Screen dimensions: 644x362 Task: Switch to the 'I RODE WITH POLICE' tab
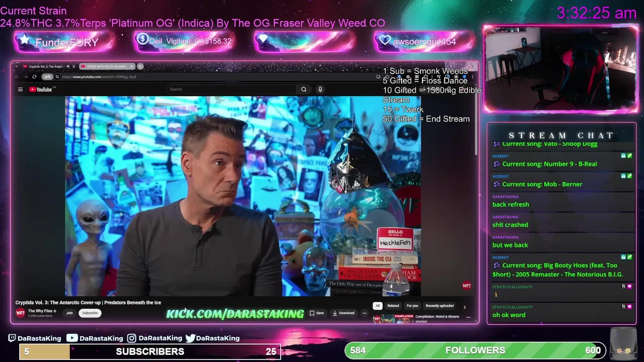(x=107, y=66)
